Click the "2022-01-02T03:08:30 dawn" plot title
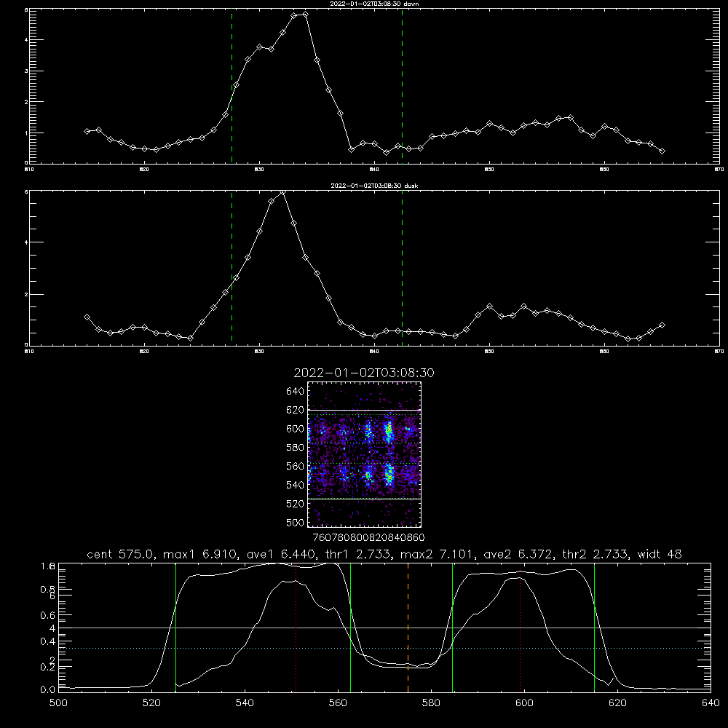This screenshot has width=728, height=728. pos(374,4)
